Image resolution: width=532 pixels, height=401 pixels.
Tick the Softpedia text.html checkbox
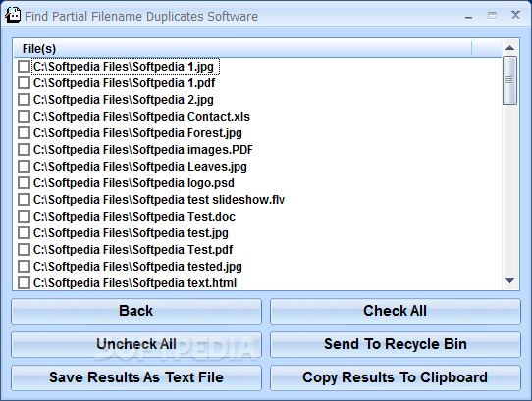point(25,283)
